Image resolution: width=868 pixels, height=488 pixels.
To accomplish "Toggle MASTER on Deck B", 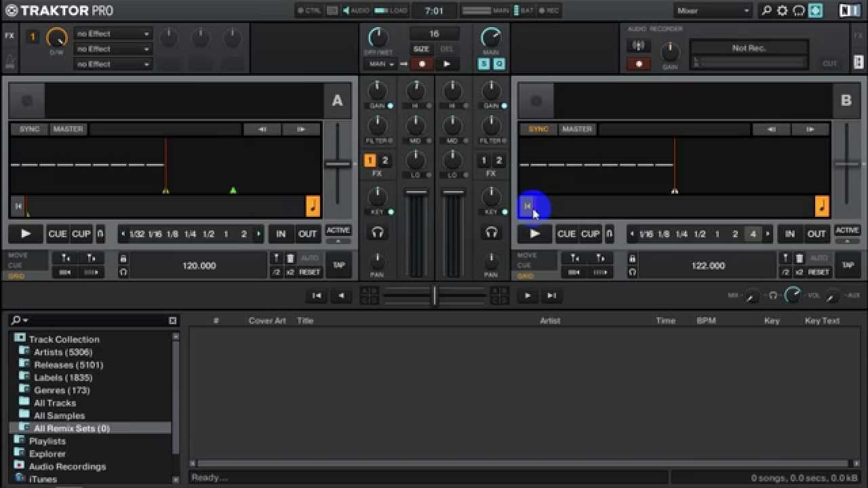I will pos(577,129).
